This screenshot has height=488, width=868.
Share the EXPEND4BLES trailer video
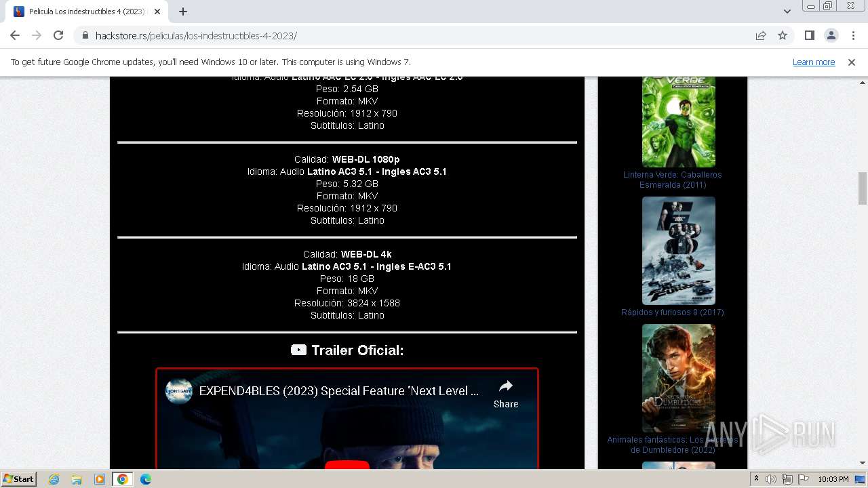506,394
